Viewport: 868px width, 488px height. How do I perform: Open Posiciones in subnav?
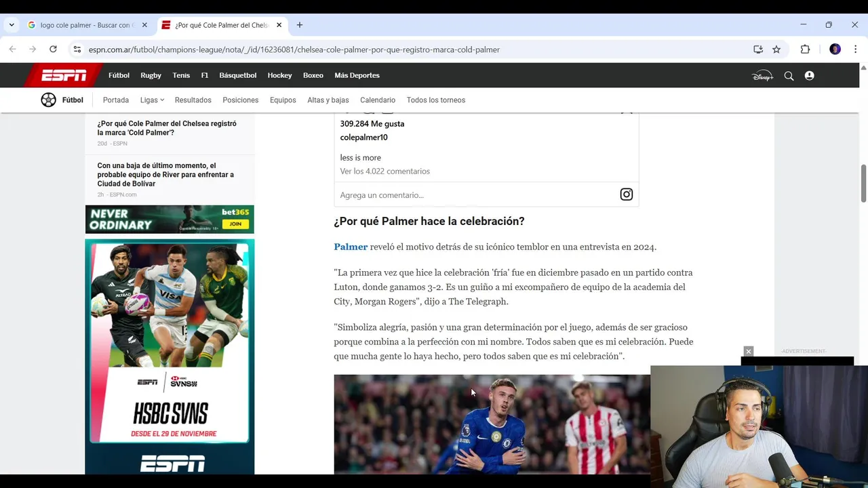click(x=241, y=100)
